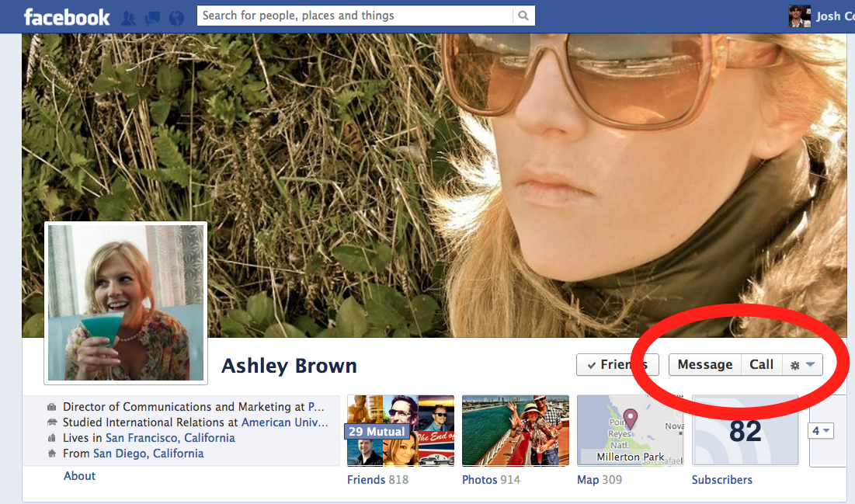Open San Francisco, California link
855x504 pixels.
click(x=170, y=438)
